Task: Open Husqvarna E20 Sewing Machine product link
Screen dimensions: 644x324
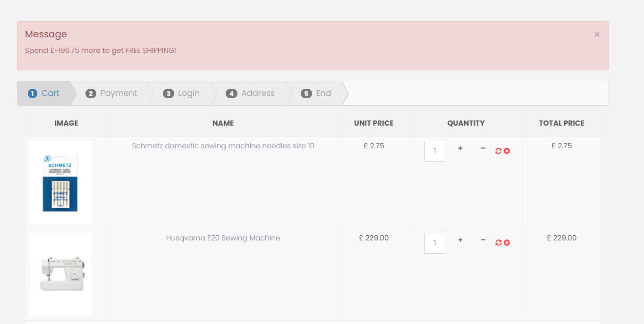Action: click(223, 238)
